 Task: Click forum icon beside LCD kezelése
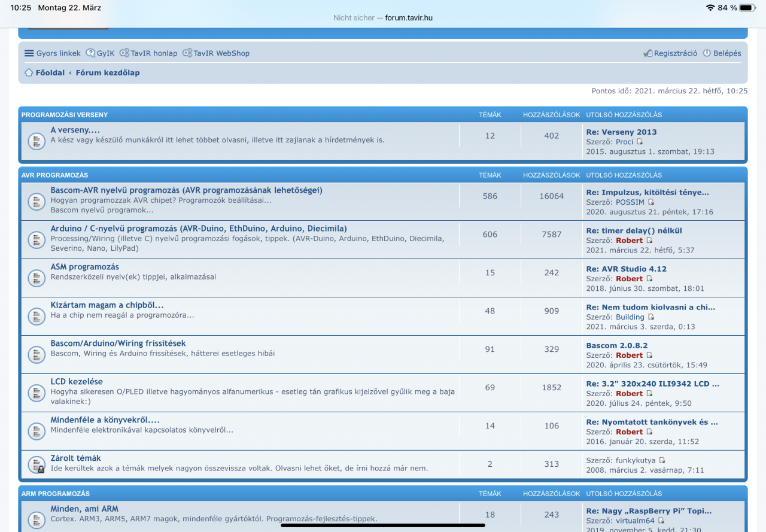coord(36,393)
